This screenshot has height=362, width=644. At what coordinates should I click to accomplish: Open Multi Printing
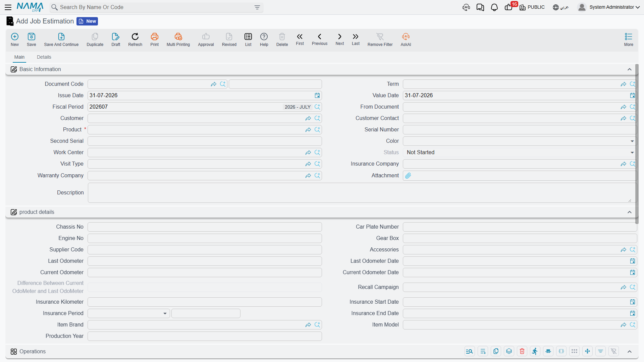click(x=178, y=40)
